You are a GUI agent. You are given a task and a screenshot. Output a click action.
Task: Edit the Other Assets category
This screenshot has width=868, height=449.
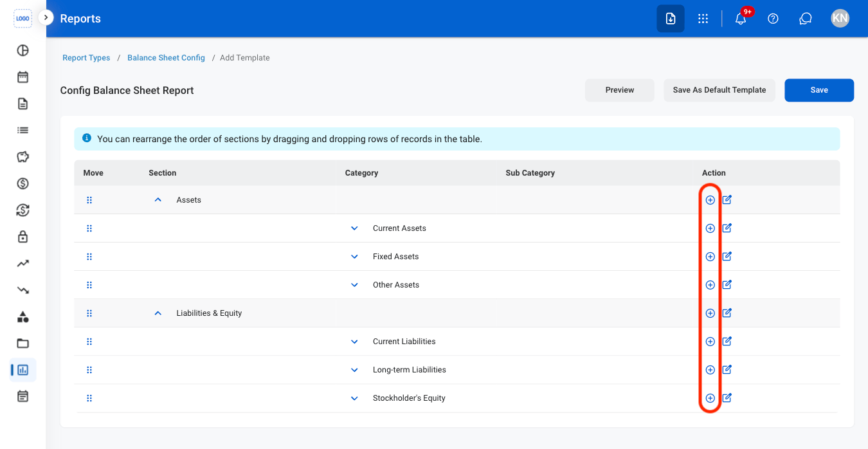pos(727,285)
